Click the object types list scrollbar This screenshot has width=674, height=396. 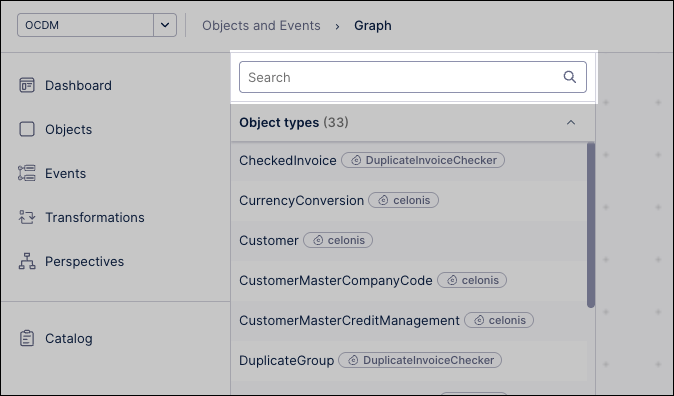pos(591,225)
